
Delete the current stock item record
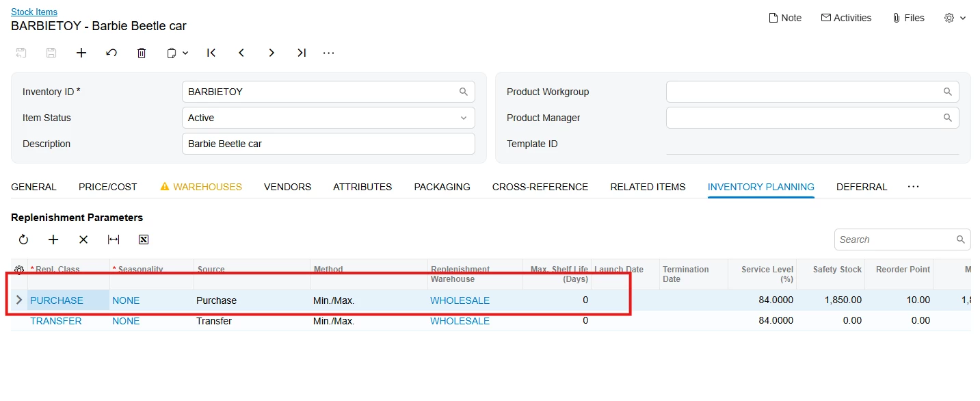pos(142,53)
